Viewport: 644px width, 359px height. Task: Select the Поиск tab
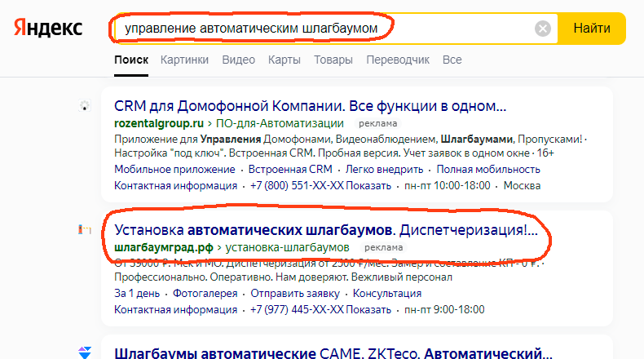tap(131, 60)
